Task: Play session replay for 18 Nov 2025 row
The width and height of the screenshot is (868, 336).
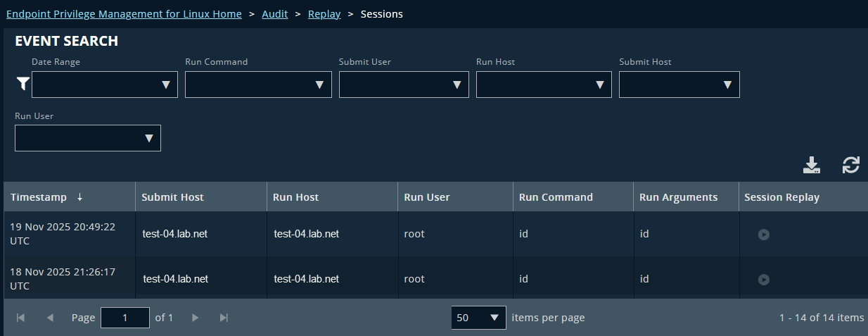Action: pyautogui.click(x=764, y=280)
